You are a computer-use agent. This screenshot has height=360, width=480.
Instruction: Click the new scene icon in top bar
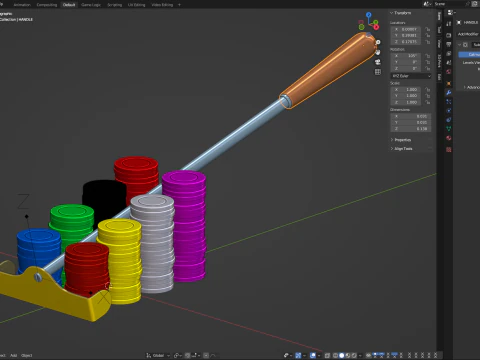click(474, 4)
